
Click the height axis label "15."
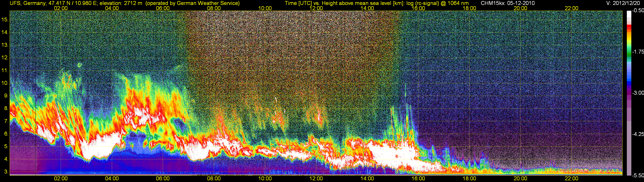tap(5, 20)
